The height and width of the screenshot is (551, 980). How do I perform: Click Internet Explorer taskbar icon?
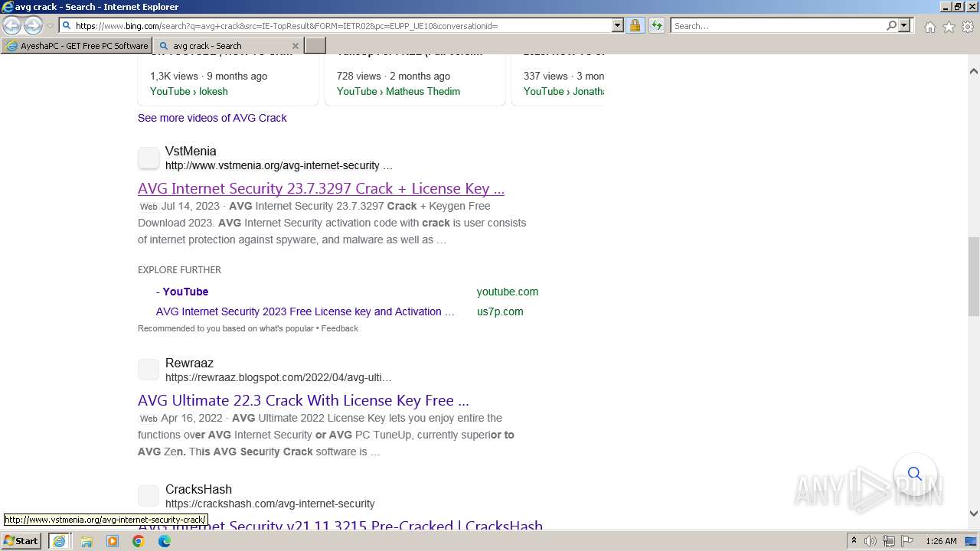tap(59, 541)
